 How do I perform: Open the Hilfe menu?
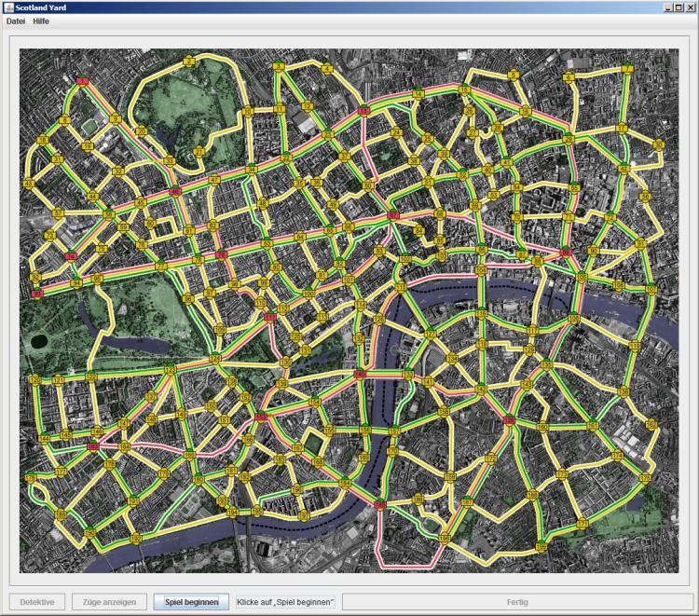41,21
